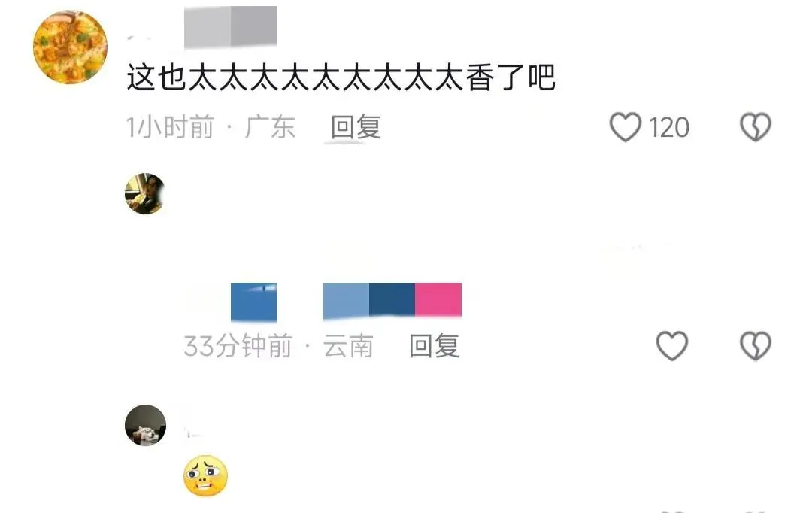Open the cat avatar of third commenter
Viewport: 812px width, 513px height.
coord(146,426)
